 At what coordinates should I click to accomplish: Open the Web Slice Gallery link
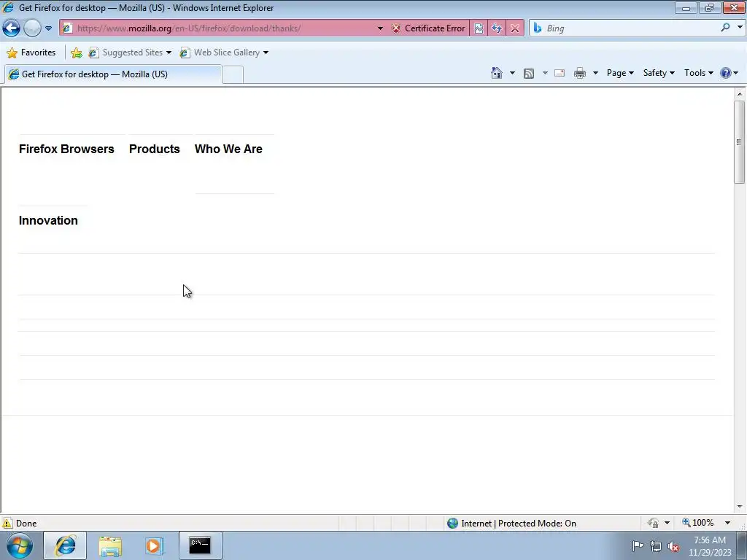click(x=224, y=52)
